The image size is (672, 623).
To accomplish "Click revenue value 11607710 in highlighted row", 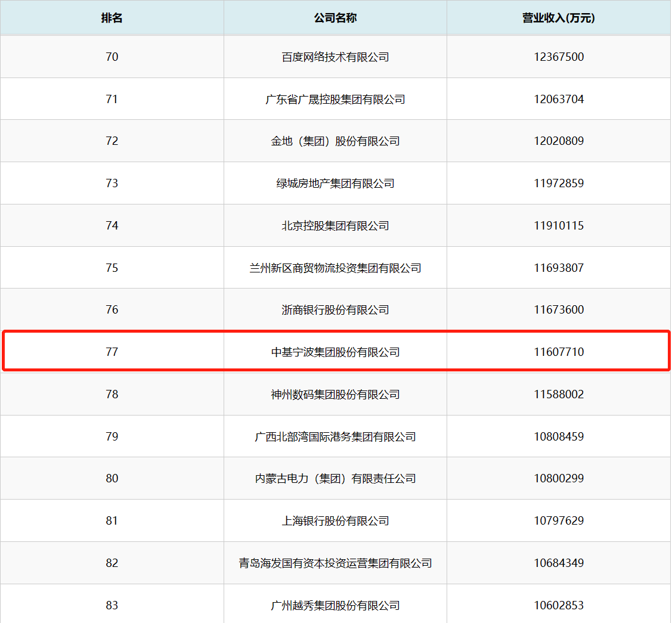I will pos(559,352).
